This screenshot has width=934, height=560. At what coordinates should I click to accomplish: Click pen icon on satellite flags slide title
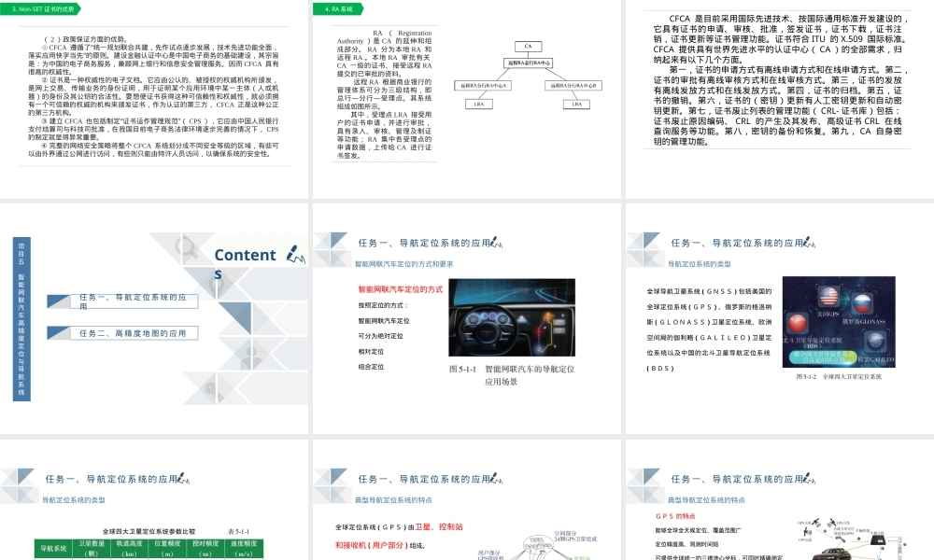point(809,243)
